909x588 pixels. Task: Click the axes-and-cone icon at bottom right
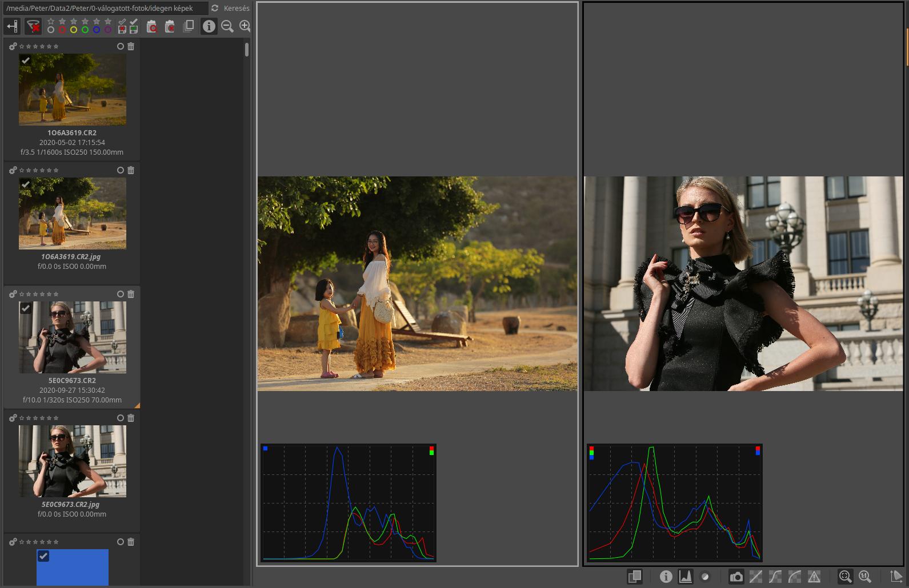click(x=896, y=577)
